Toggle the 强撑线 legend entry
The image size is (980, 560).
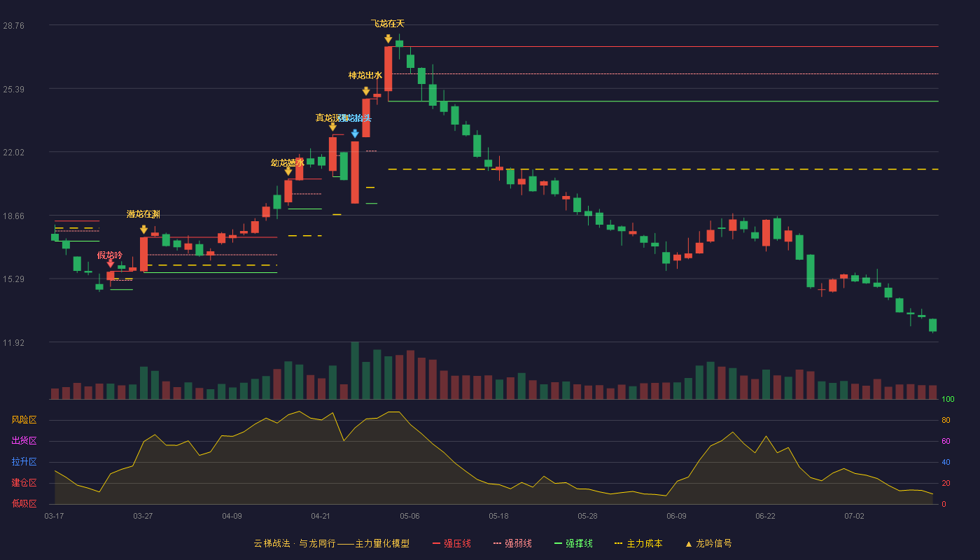[573, 543]
